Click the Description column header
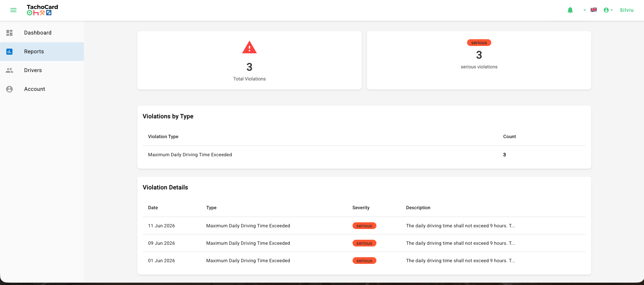 418,208
